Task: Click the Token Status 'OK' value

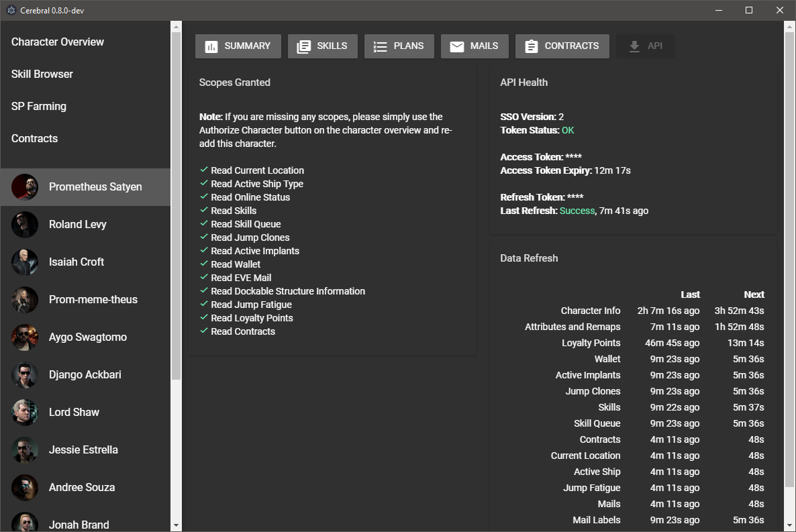Action: pyautogui.click(x=568, y=130)
